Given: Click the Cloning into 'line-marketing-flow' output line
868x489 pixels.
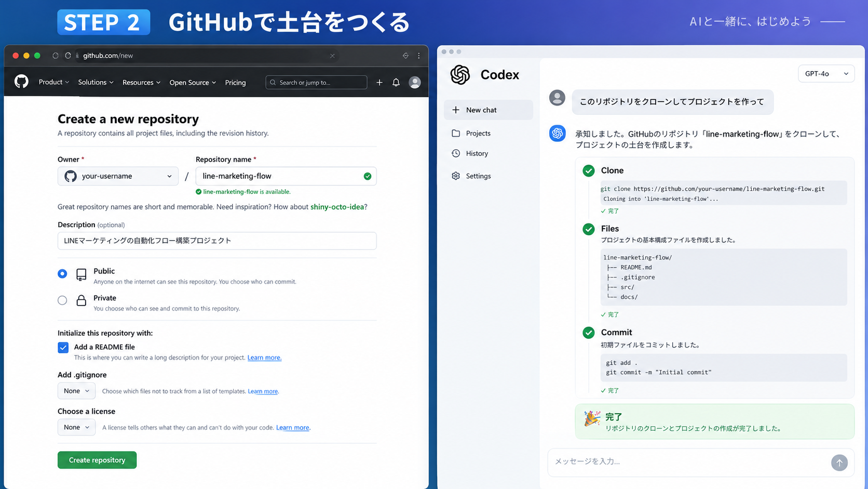Looking at the screenshot, I should [x=661, y=199].
